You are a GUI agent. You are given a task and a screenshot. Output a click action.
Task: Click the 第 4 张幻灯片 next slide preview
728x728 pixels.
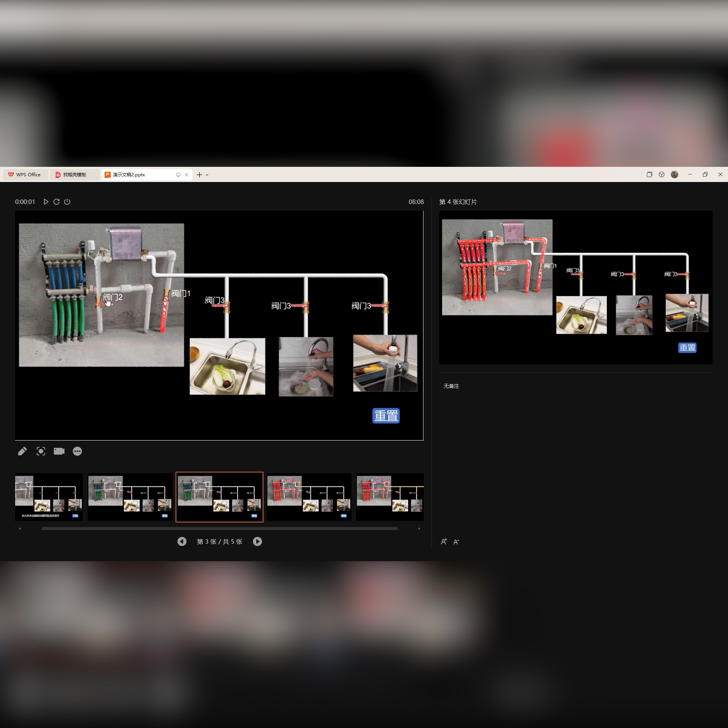tap(576, 287)
